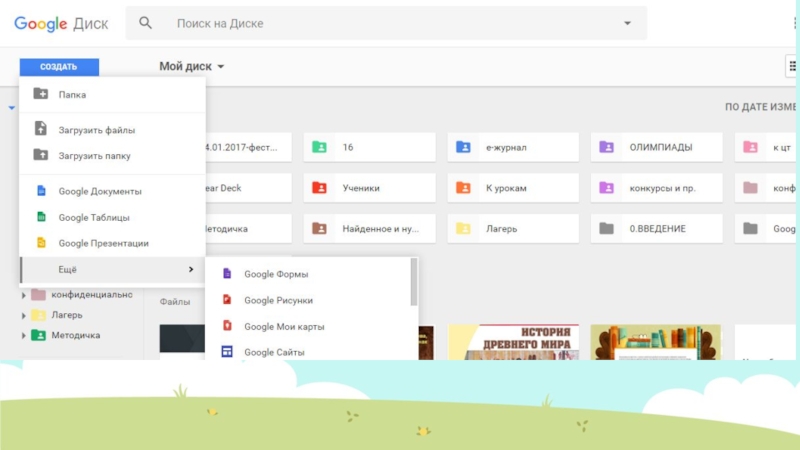Choose Google Рисунки from submenu
Image resolution: width=800 pixels, height=450 pixels.
[x=308, y=301]
